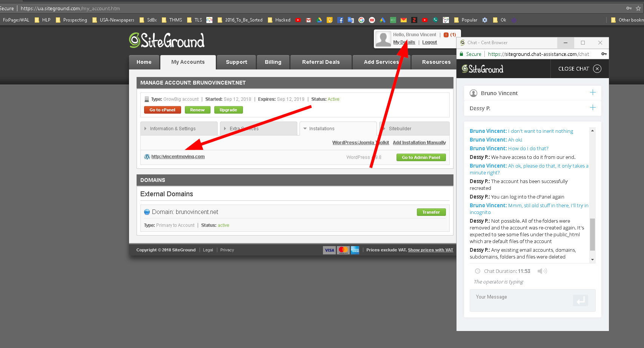644x348 pixels.
Task: Expand Bruno Vincent details with the plus
Action: [593, 92]
